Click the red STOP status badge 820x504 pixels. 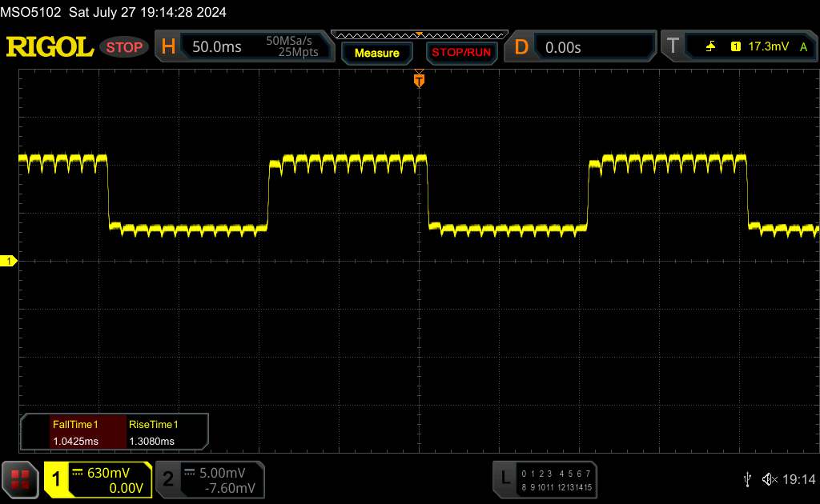tap(124, 47)
